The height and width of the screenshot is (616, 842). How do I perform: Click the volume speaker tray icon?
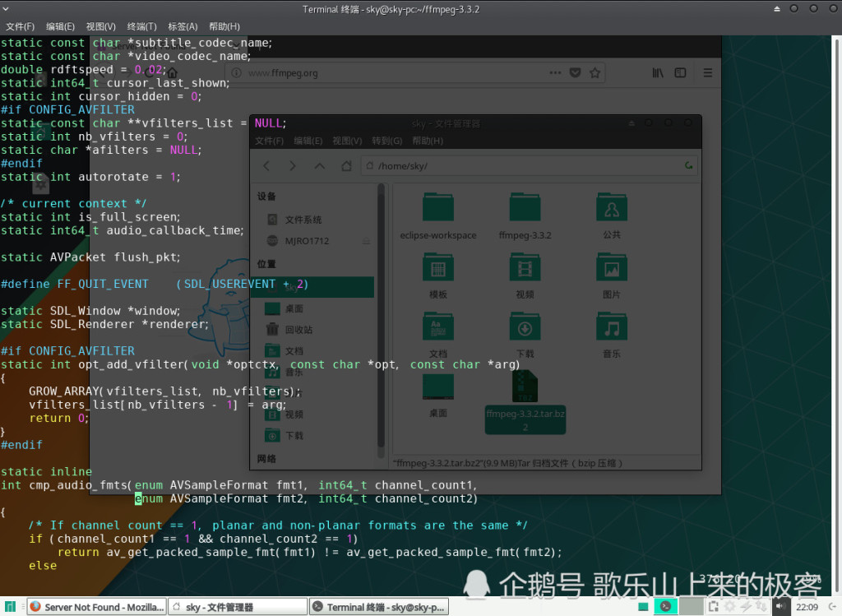coord(780,606)
